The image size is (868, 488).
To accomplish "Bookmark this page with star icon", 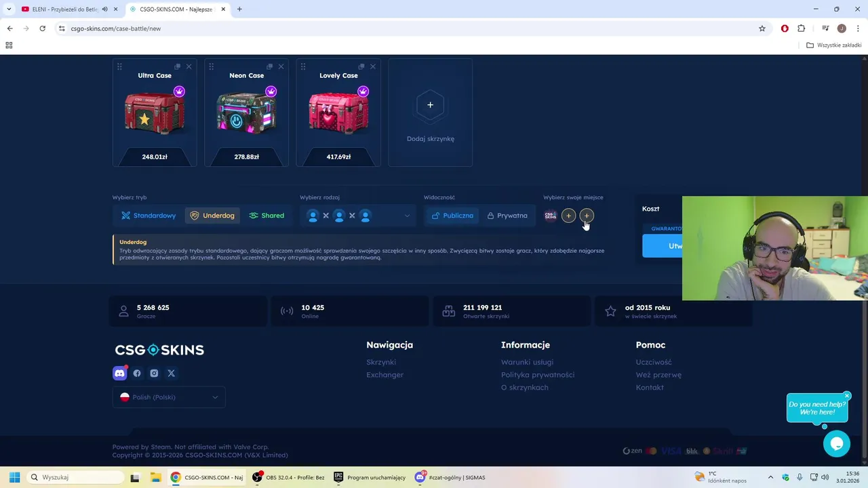I will coord(762,28).
